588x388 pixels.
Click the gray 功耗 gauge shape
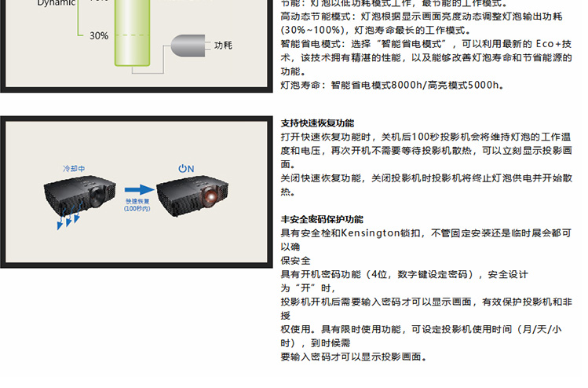click(188, 46)
